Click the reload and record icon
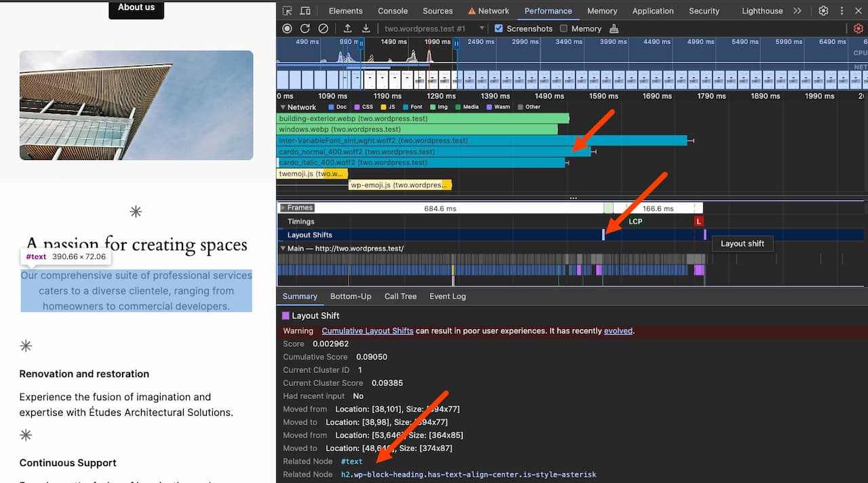Screen dimensions: 868x483 tap(305, 28)
